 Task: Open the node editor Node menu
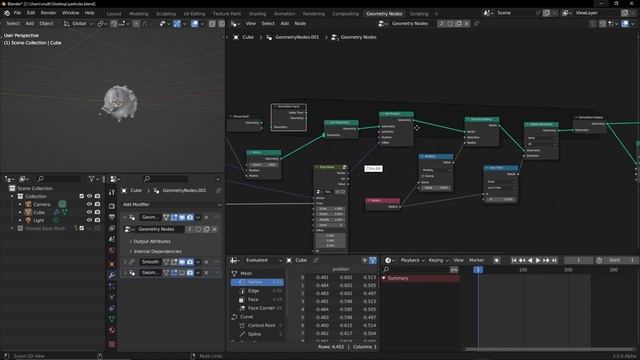pyautogui.click(x=300, y=24)
